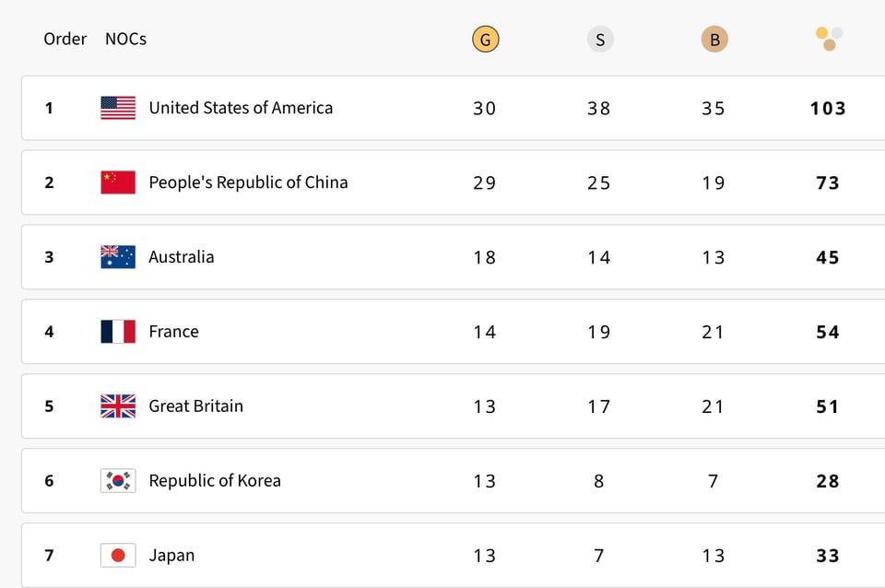The height and width of the screenshot is (588, 885).
Task: Click France's gold count of 14
Action: [x=485, y=332]
